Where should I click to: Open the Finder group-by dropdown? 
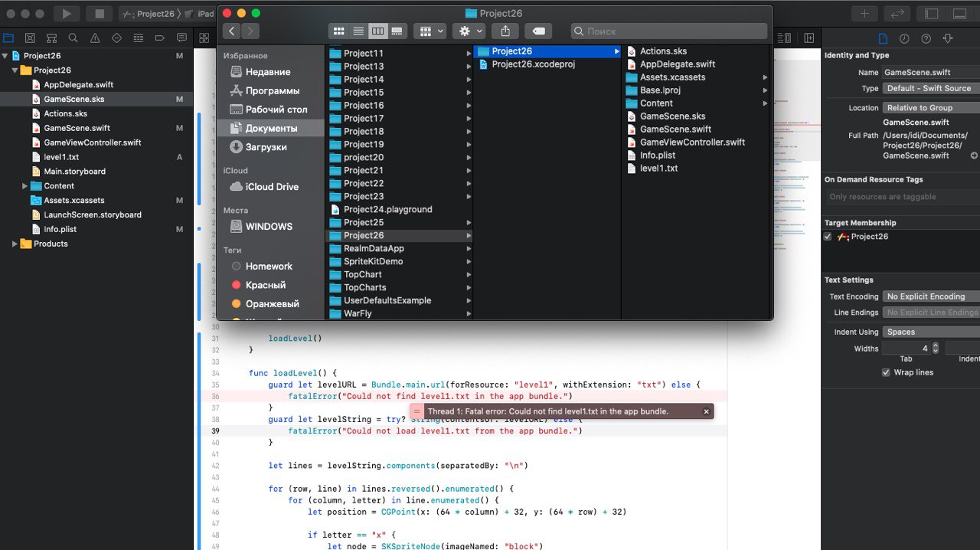[430, 31]
